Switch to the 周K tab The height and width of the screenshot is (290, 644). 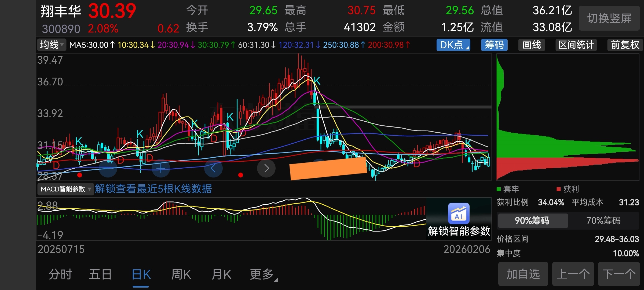point(181,274)
